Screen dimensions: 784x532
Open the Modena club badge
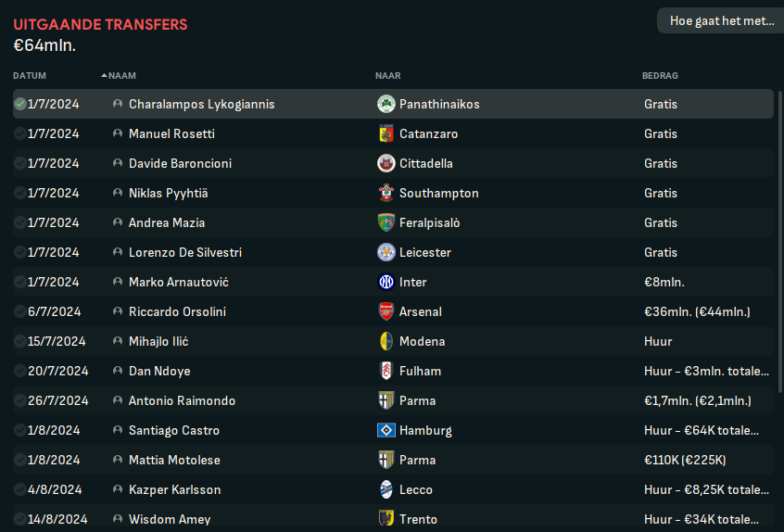(386, 341)
